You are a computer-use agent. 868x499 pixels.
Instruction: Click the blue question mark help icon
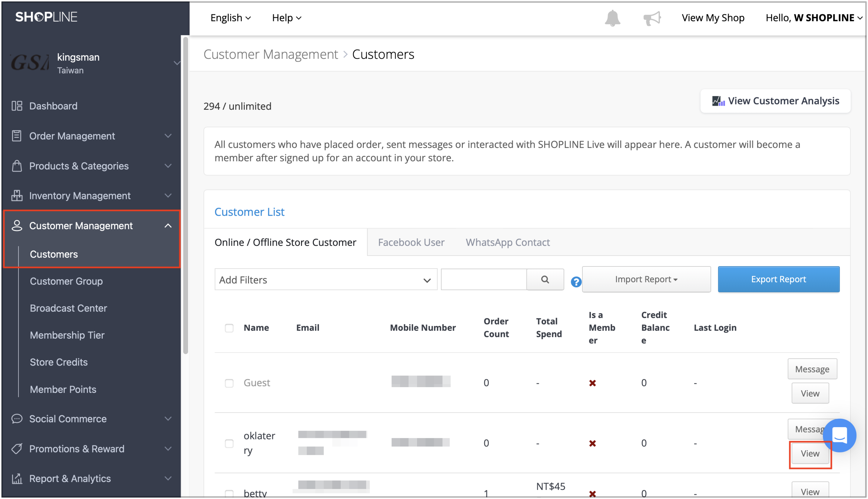pyautogui.click(x=576, y=282)
